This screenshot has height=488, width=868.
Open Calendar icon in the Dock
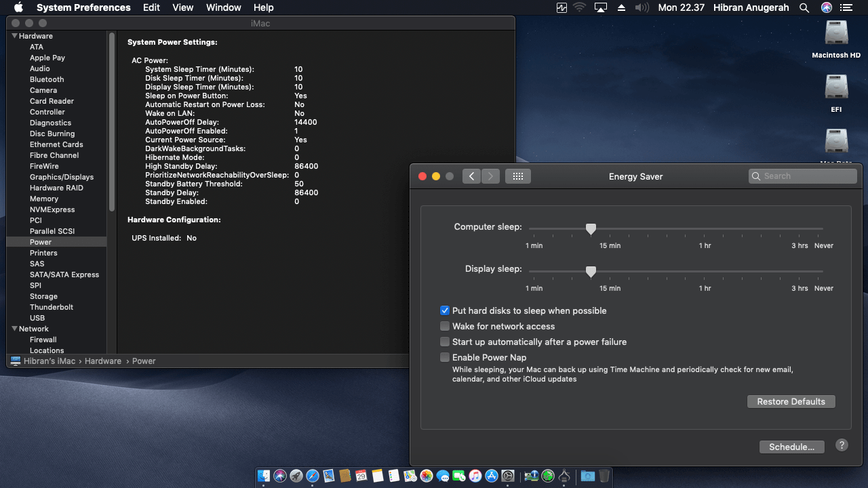(361, 476)
